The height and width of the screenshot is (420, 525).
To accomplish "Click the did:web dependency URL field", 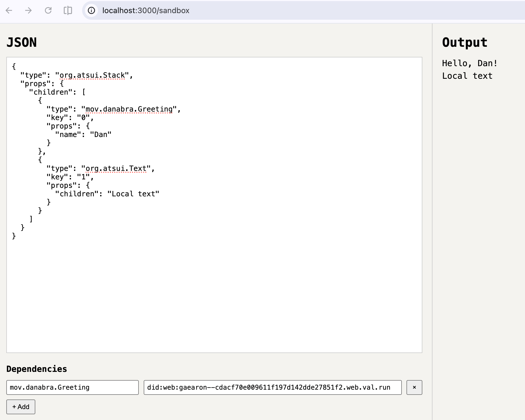I will coord(272,387).
